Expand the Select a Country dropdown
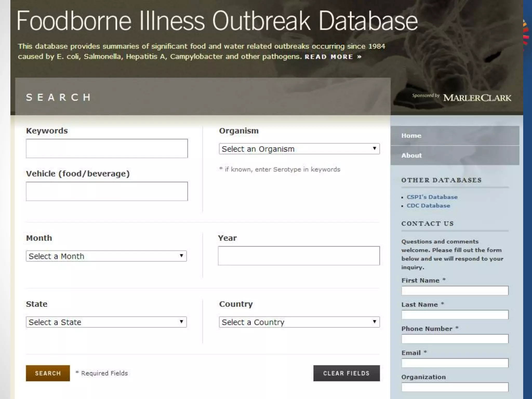532x399 pixels. [299, 322]
